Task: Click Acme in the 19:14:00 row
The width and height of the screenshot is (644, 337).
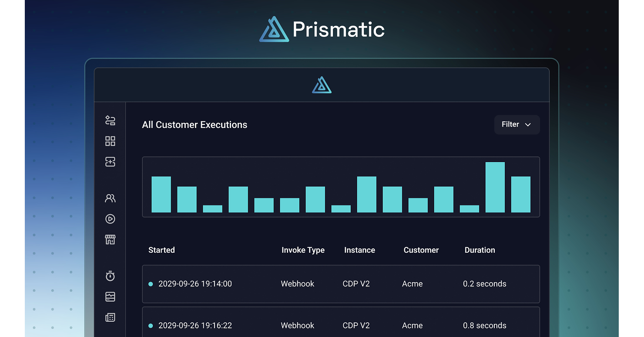Action: pos(413,284)
